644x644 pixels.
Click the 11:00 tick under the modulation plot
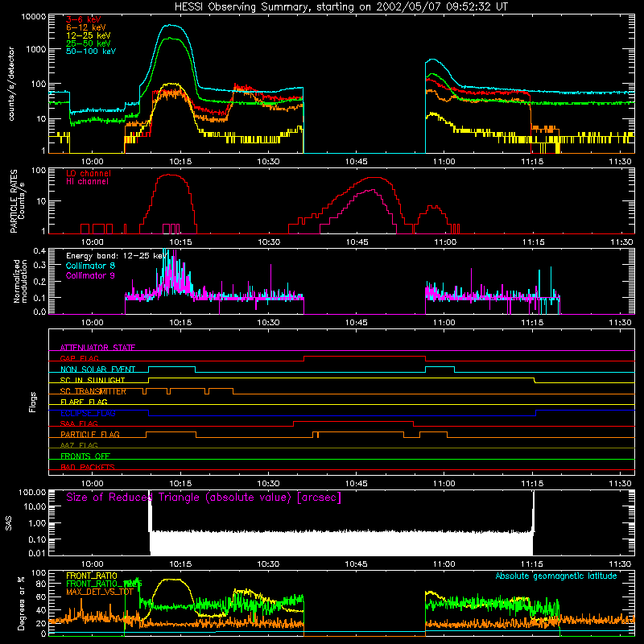coord(444,323)
